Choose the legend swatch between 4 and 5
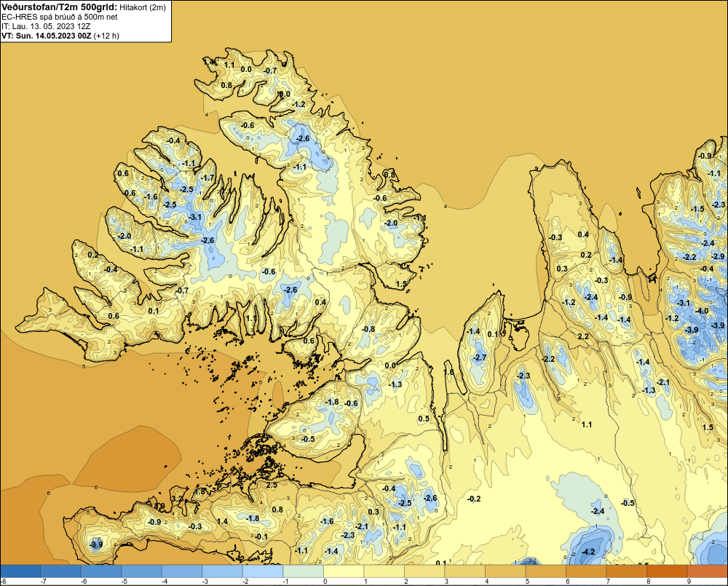Viewport: 728px width, 586px height. [x=505, y=571]
